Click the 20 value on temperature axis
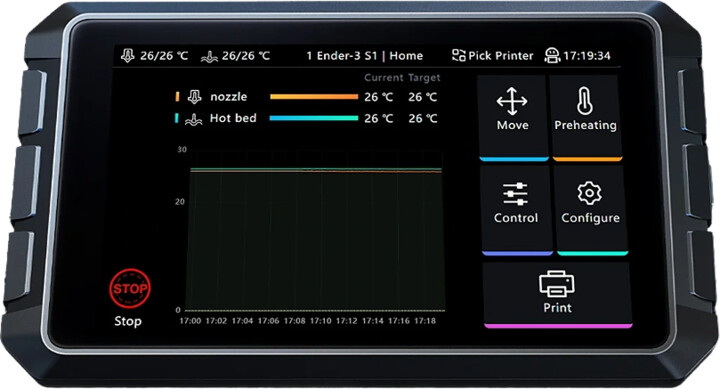 180,202
